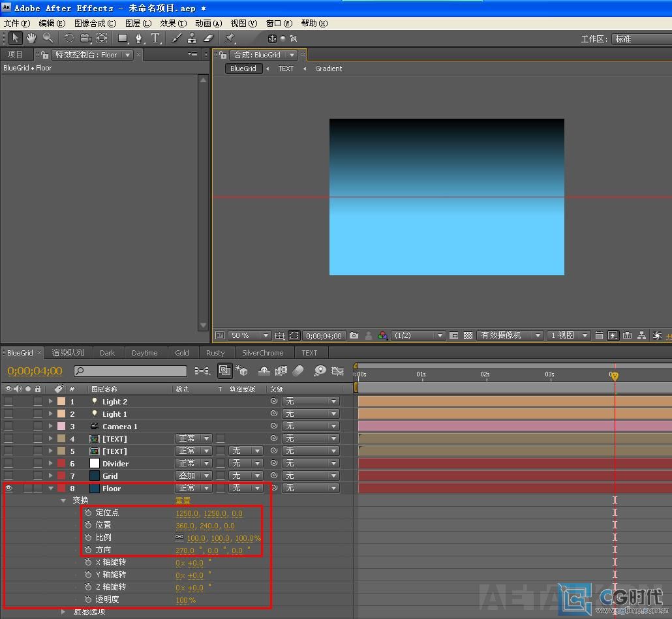Click the show channel RGB icon

click(x=383, y=335)
